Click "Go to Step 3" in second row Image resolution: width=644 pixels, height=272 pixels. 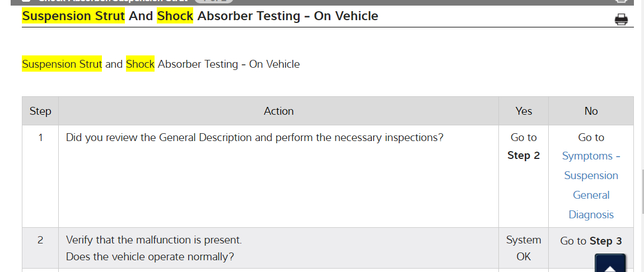point(591,241)
